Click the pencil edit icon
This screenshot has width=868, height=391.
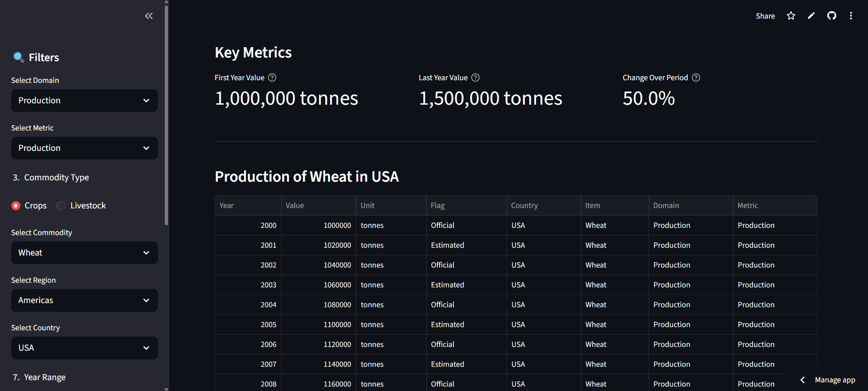[811, 16]
